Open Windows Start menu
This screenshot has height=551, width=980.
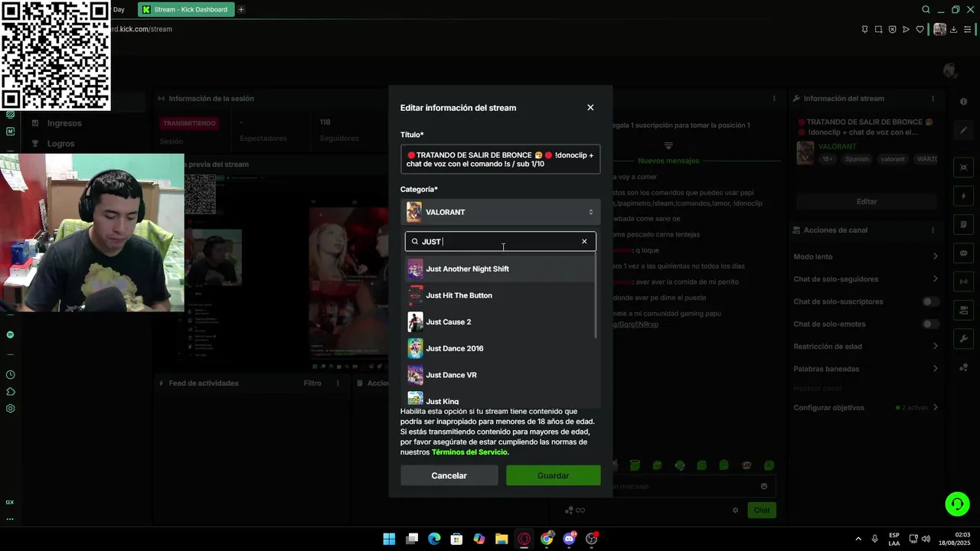(389, 539)
